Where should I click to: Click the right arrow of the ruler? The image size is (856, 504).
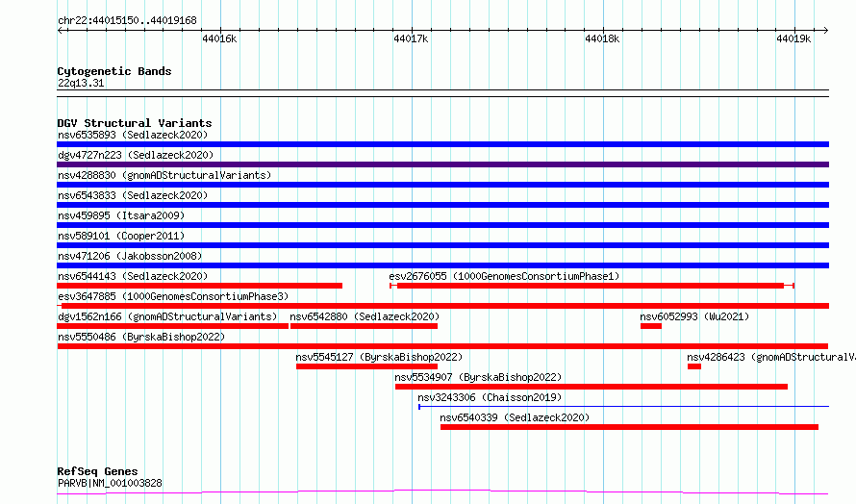tap(825, 30)
